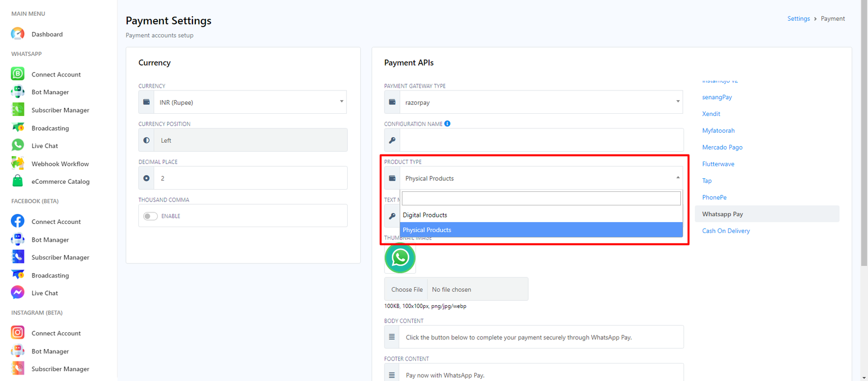This screenshot has width=868, height=381.
Task: Click the Messenger Live Chat icon
Action: tap(17, 293)
